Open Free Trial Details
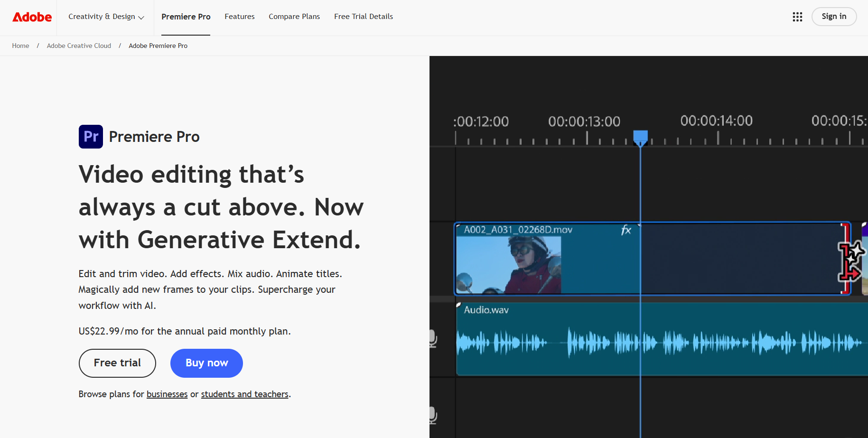This screenshot has width=868, height=438. coord(364,17)
